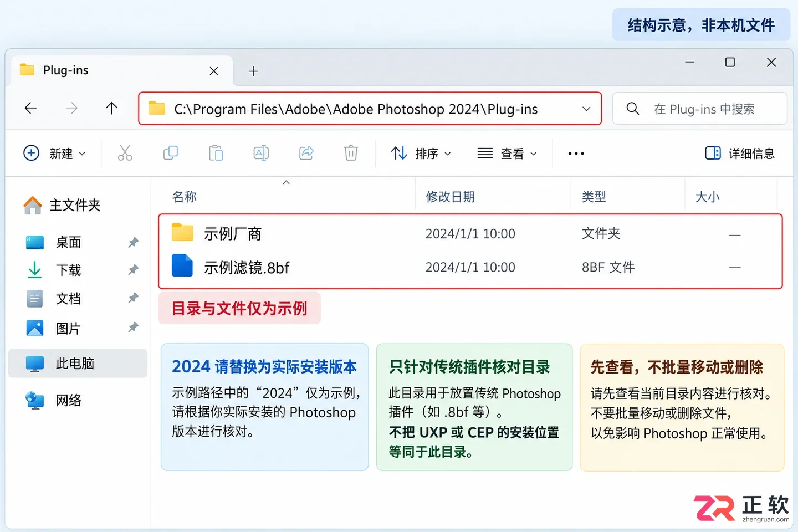Click the Rename icon in toolbar
The image size is (798, 532).
(261, 153)
